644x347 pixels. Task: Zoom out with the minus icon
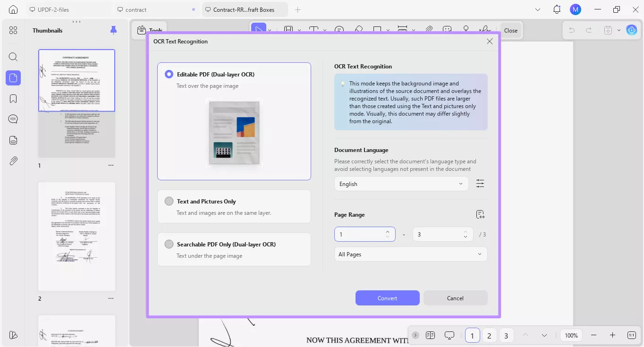(x=594, y=335)
